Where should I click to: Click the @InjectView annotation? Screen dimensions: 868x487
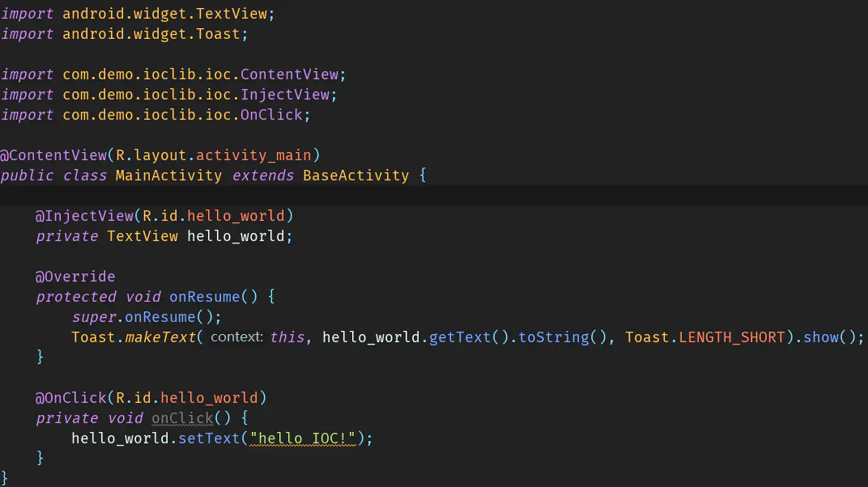click(x=85, y=216)
